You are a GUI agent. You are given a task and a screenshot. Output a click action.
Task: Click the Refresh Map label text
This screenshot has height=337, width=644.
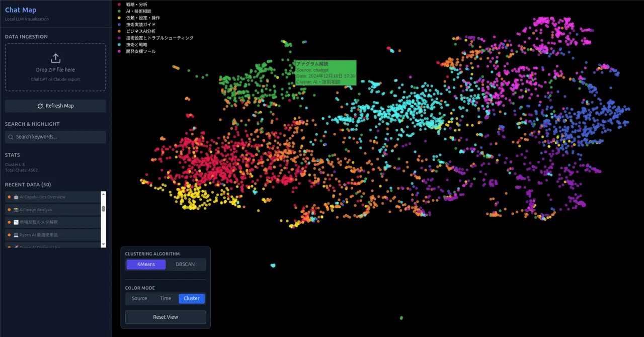point(59,106)
